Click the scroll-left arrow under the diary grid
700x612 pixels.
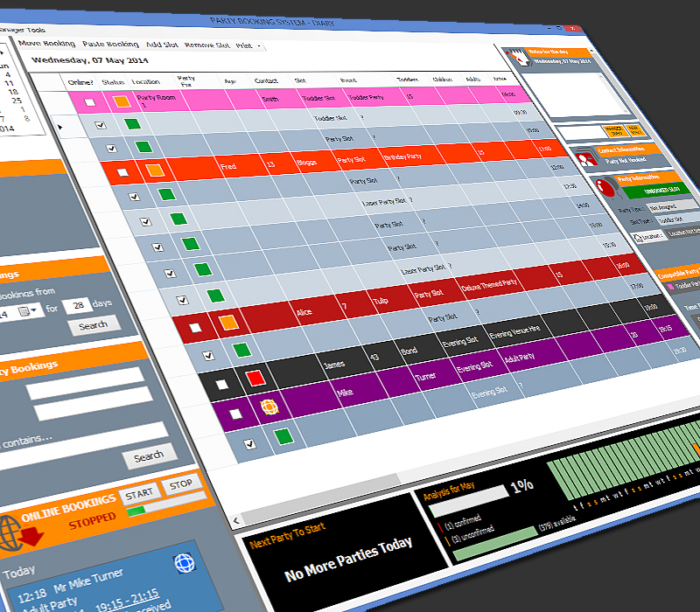236,520
